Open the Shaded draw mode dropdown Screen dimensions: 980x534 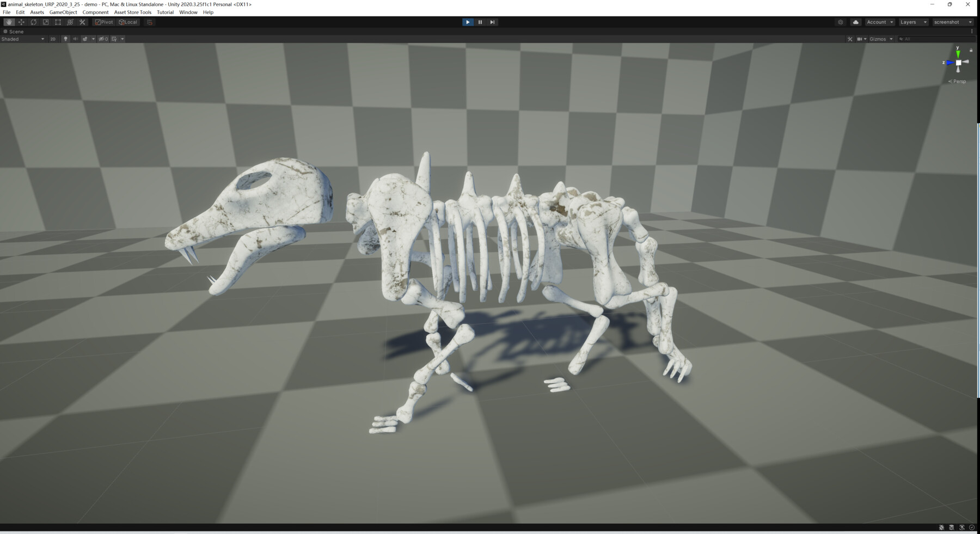point(22,39)
